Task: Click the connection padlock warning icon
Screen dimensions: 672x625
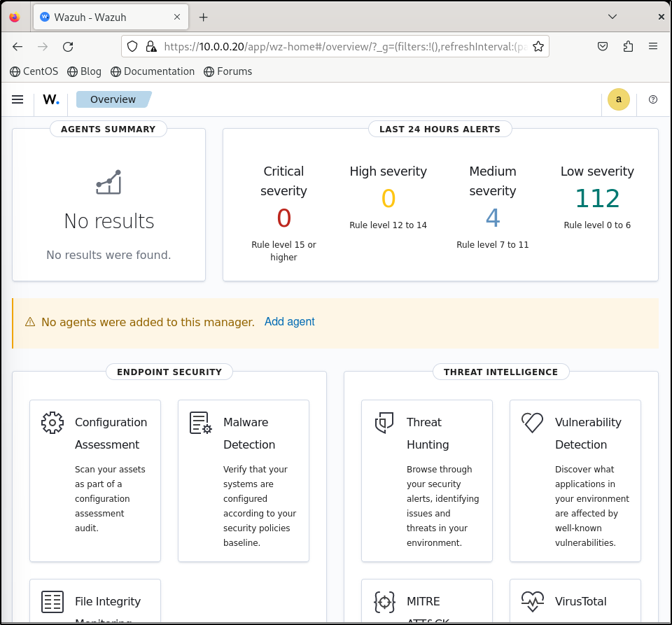Action: point(151,46)
